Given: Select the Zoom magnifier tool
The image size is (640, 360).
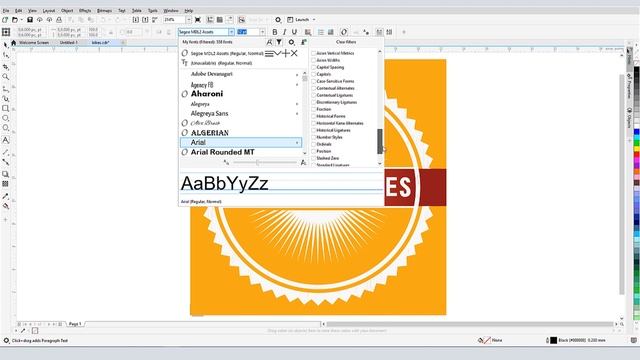Looking at the screenshot, I should click(5, 77).
